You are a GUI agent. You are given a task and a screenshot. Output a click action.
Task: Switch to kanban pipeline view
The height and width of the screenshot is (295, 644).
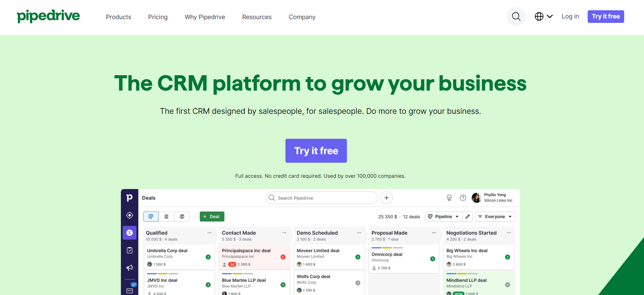click(x=151, y=217)
